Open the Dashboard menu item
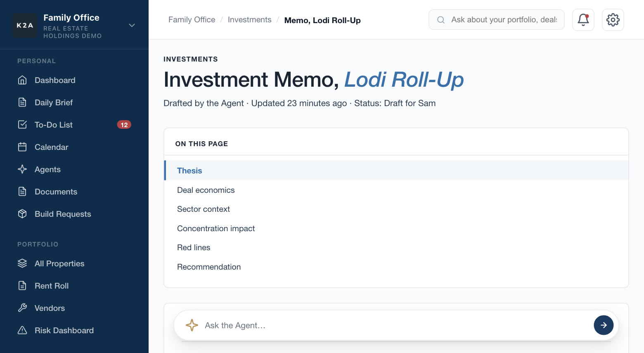This screenshot has height=353, width=644. point(74,80)
